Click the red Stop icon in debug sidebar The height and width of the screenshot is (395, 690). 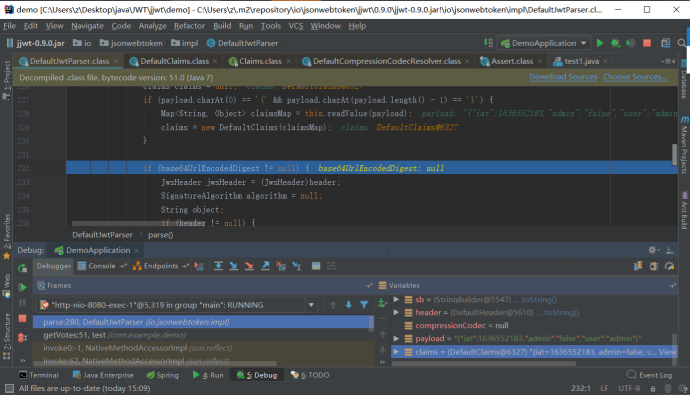22,318
